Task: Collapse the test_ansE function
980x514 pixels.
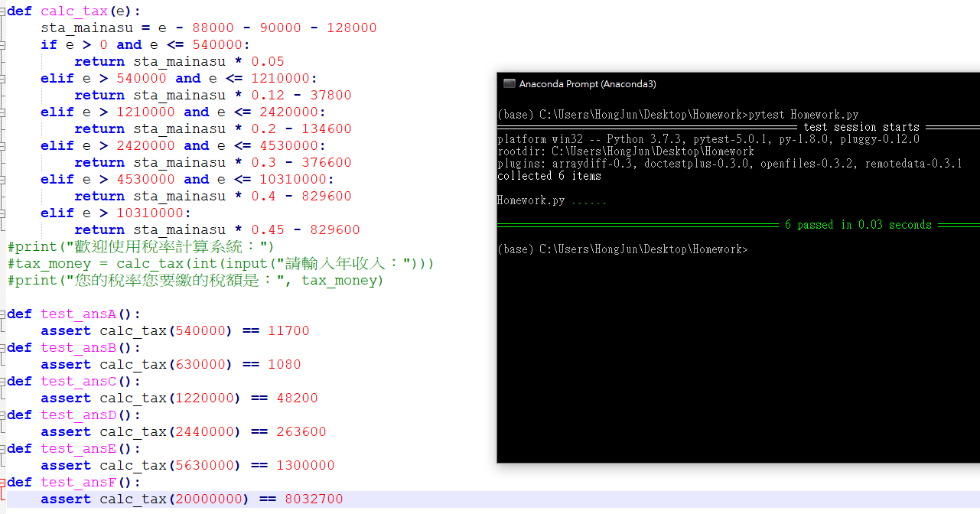Action: pos(3,448)
